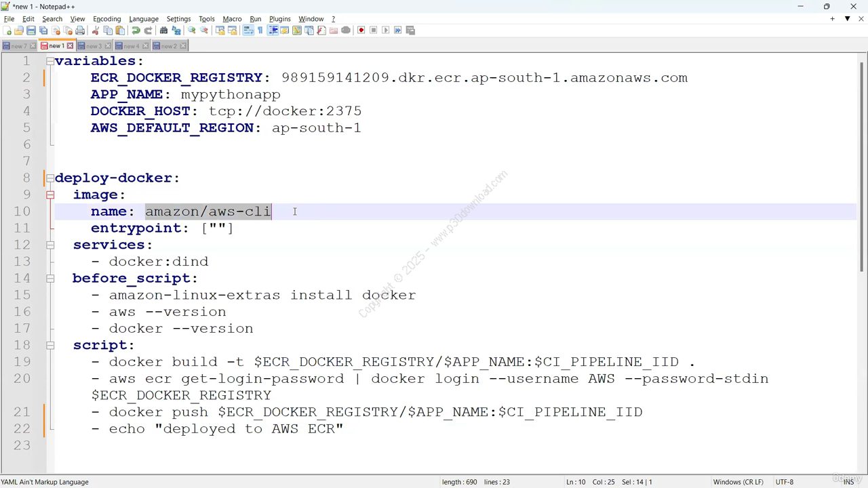
Task: Start macro recording with the red Record icon
Action: [x=361, y=30]
